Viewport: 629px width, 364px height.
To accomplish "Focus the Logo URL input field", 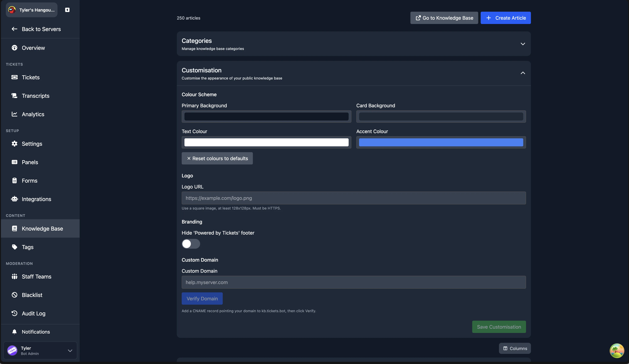I will (354, 198).
